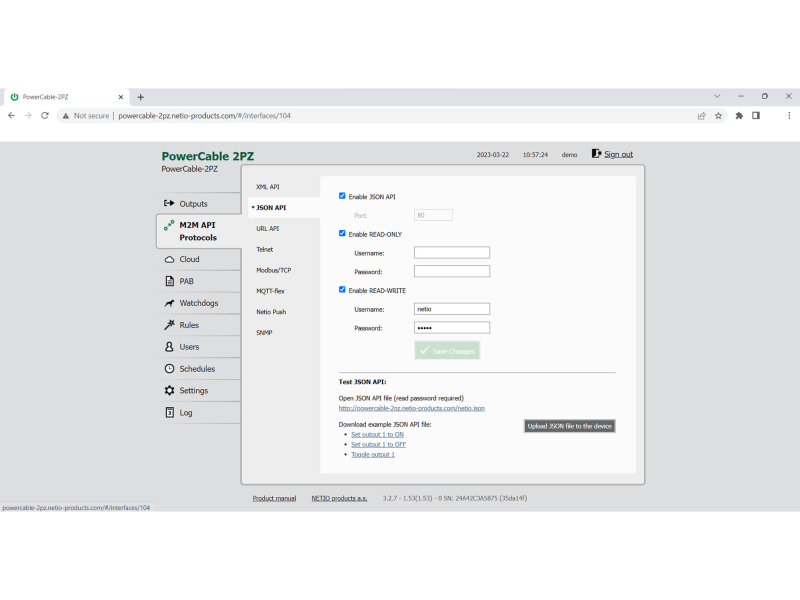This screenshot has height=600, width=800.
Task: Download Toggle output 1 example
Action: click(373, 455)
